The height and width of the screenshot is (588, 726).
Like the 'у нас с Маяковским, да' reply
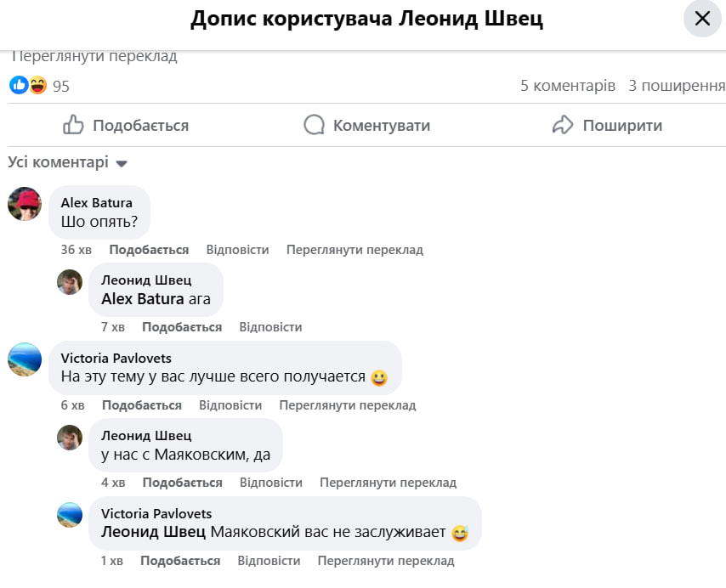point(182,483)
